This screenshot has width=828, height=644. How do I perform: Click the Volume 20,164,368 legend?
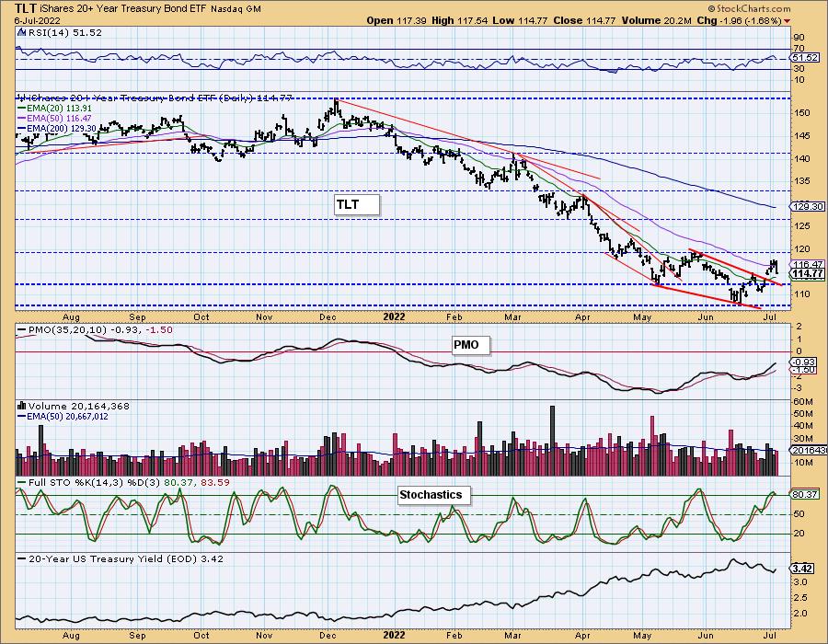[x=74, y=406]
